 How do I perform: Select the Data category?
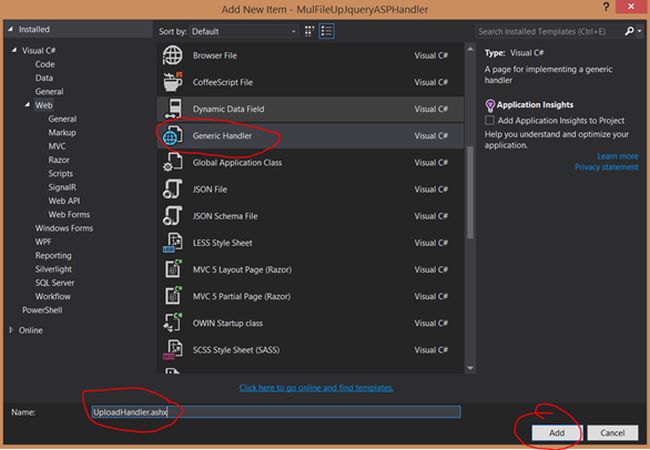click(44, 78)
